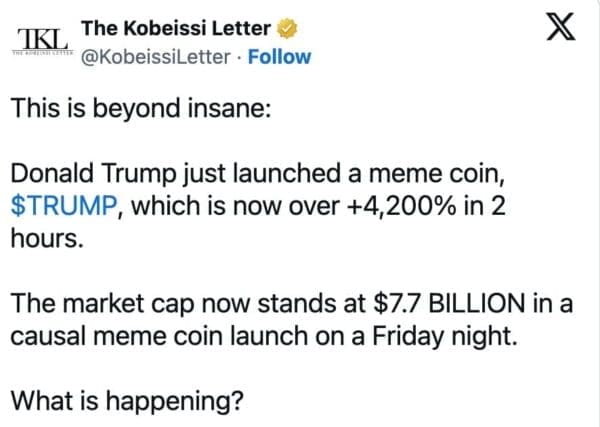Click the small caption beneath the TKL logo
This screenshot has height=427, width=600.
click(x=40, y=52)
